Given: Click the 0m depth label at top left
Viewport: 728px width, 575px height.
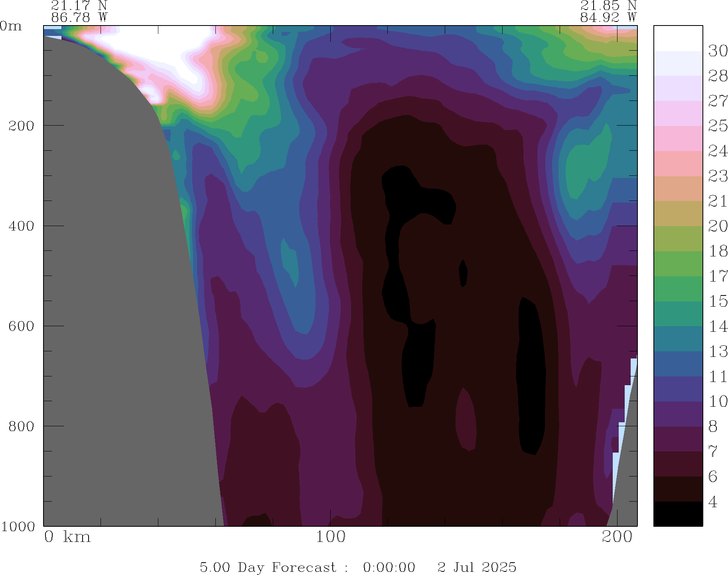Looking at the screenshot, I should click(x=11, y=26).
